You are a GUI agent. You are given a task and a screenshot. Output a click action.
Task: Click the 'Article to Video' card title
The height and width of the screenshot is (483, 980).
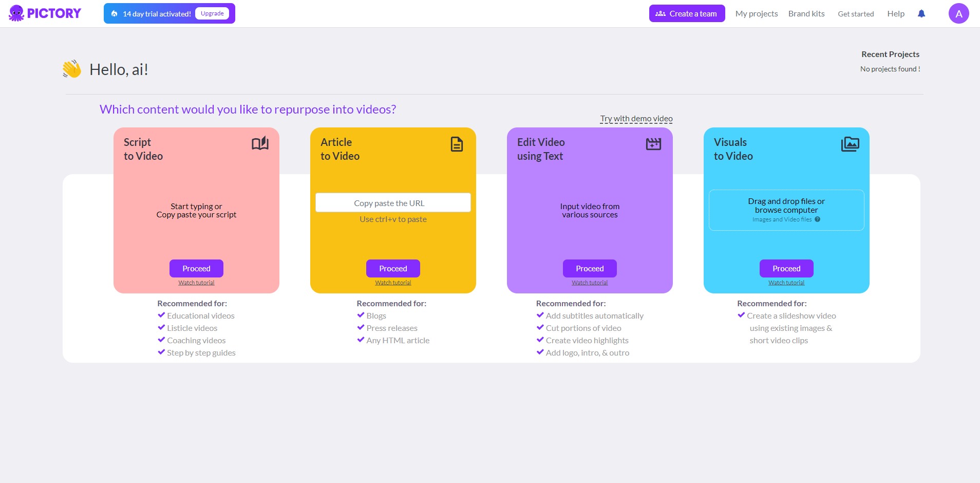pyautogui.click(x=340, y=149)
